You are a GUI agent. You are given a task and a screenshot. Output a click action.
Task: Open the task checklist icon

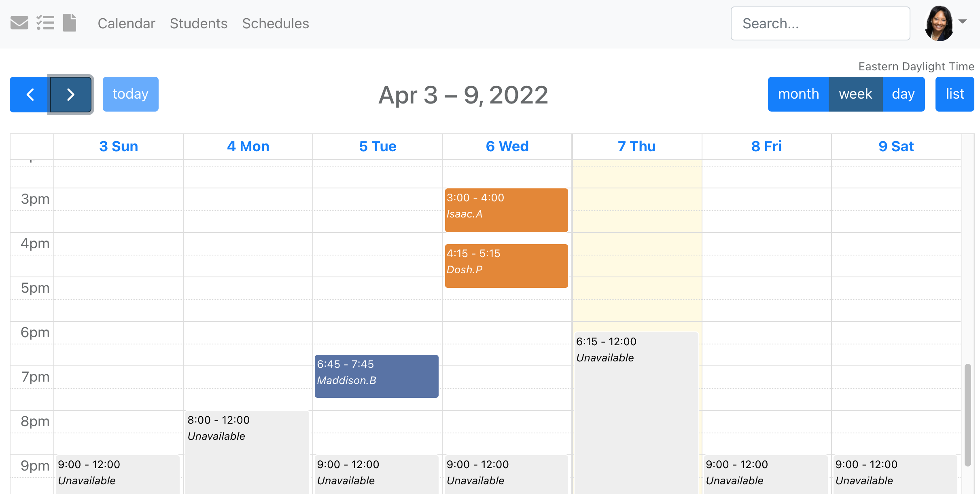(x=45, y=23)
